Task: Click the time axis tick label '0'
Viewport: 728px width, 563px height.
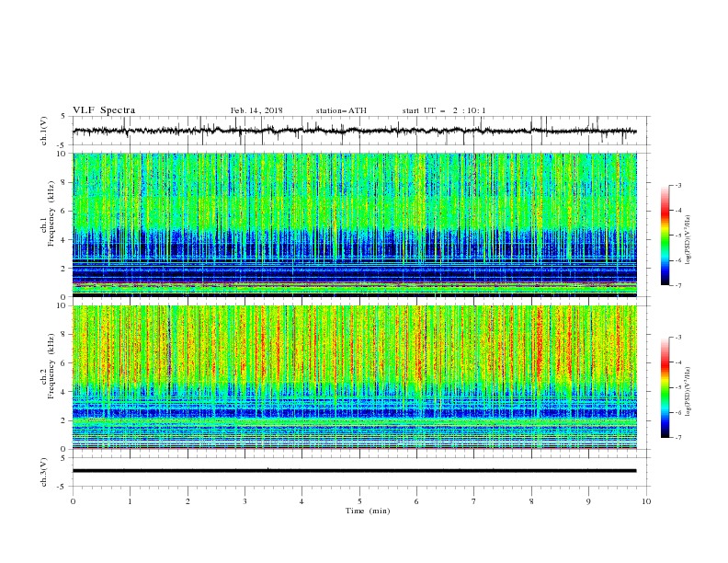Action: 73,501
